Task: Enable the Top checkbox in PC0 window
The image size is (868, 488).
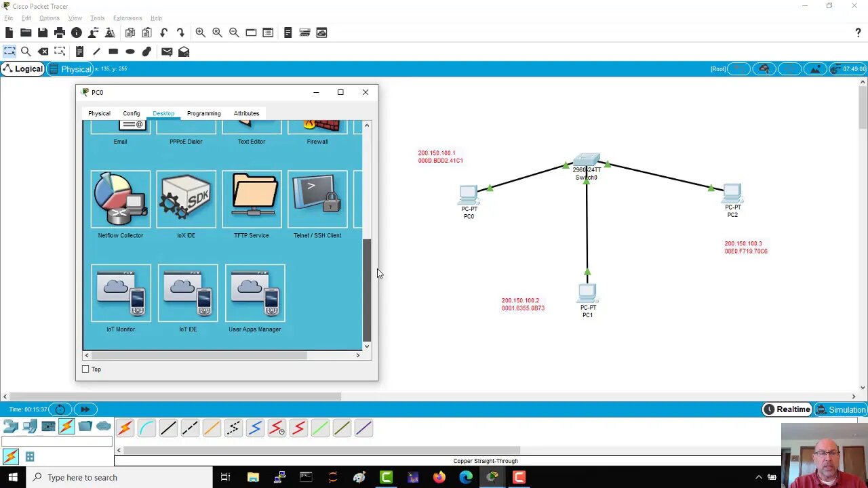Action: [85, 369]
